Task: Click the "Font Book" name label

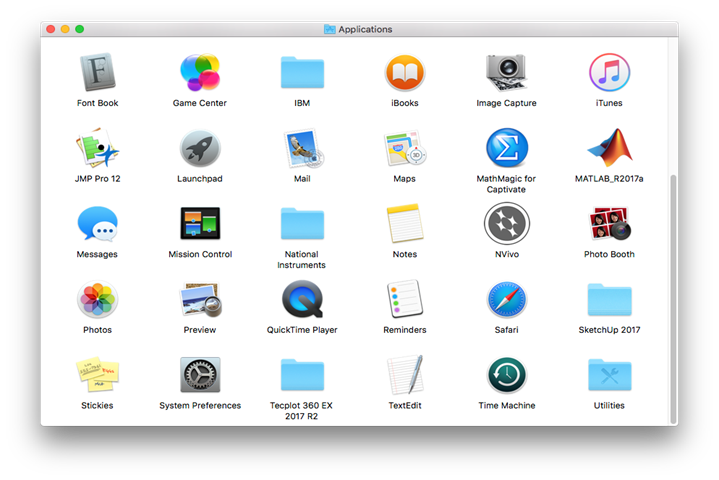Action: click(x=97, y=103)
